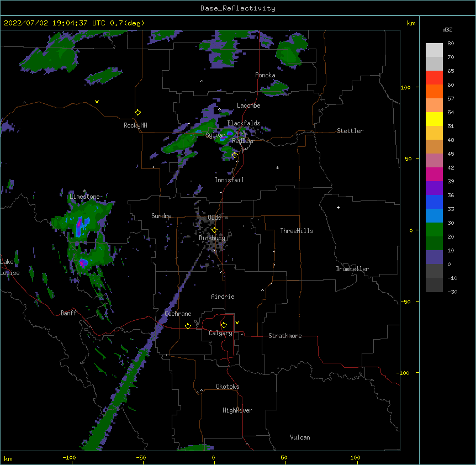476x465 pixels.
Task: Click the Drumheller city label
Action: coord(352,269)
